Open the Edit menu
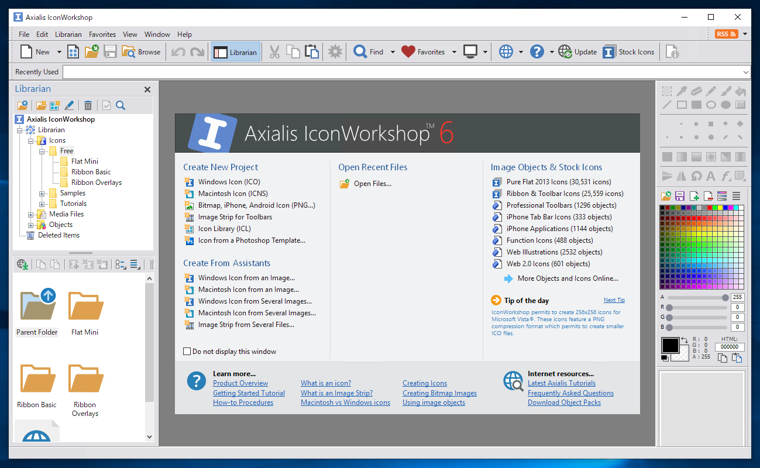The image size is (760, 468). point(42,34)
